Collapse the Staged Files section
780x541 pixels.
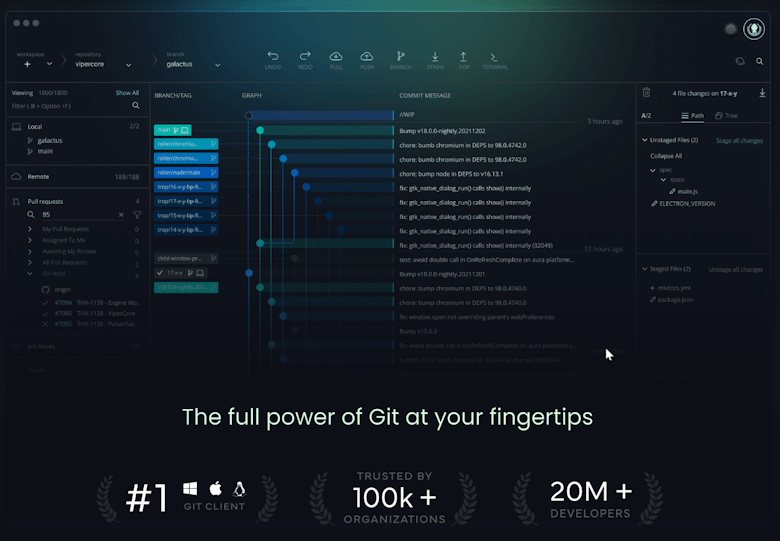(645, 269)
